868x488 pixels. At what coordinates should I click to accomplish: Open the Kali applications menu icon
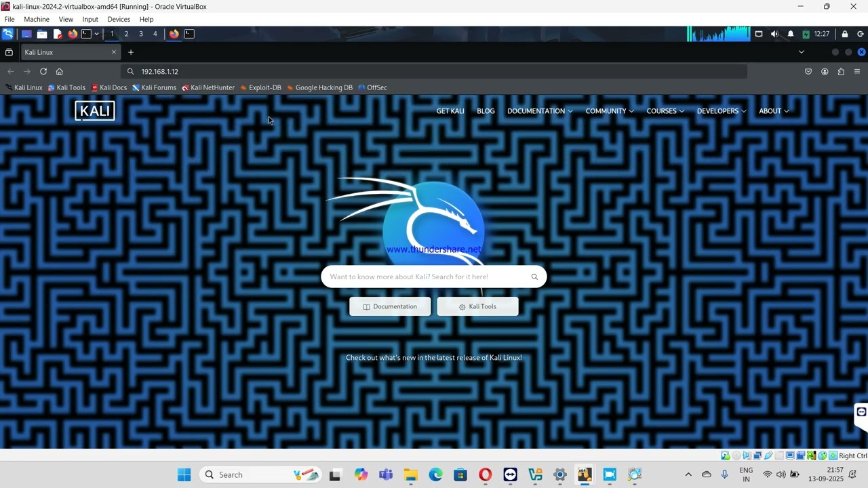pos(7,34)
